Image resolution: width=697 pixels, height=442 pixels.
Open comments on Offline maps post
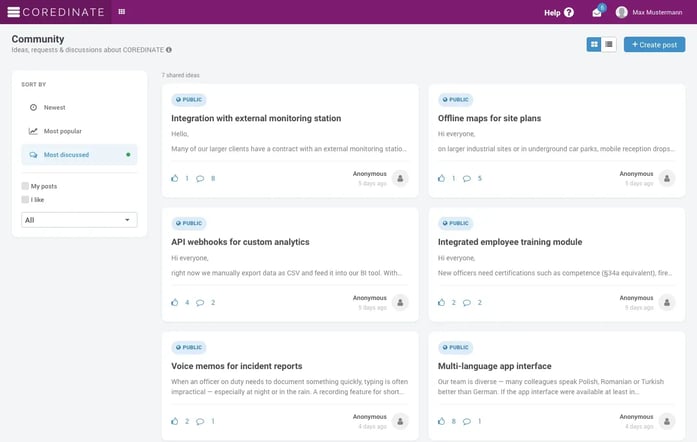tap(467, 179)
